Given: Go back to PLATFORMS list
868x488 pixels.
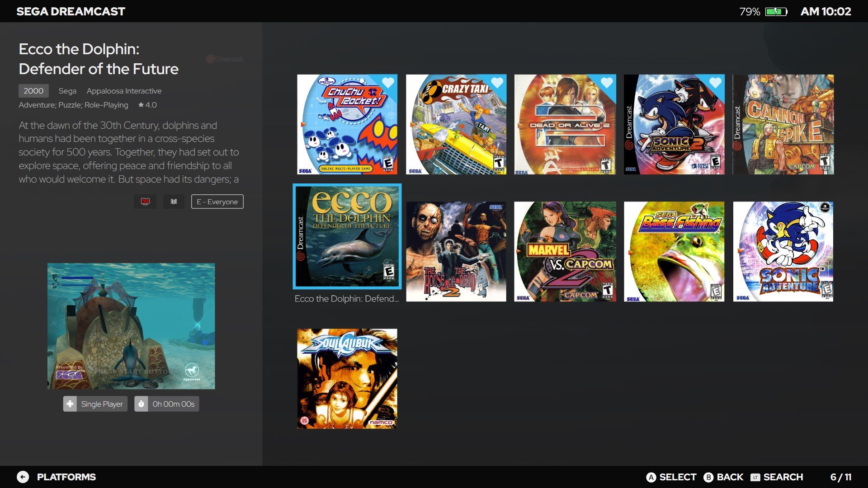Looking at the screenshot, I should (66, 477).
